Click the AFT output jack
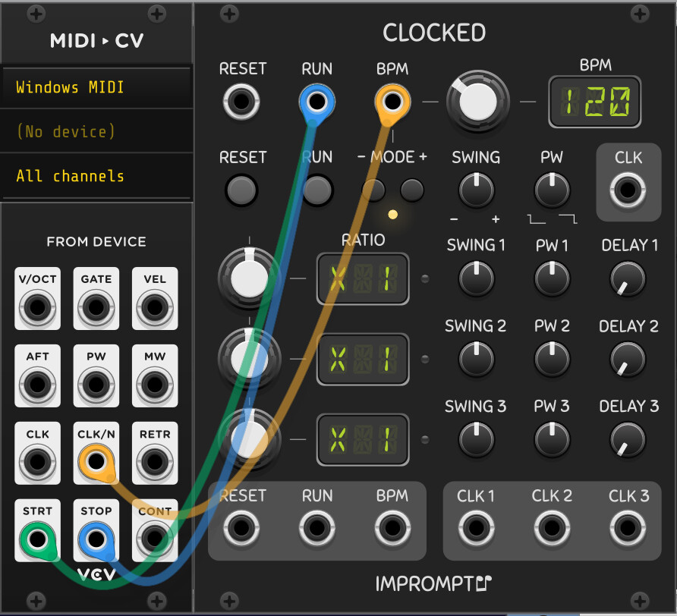 37,385
